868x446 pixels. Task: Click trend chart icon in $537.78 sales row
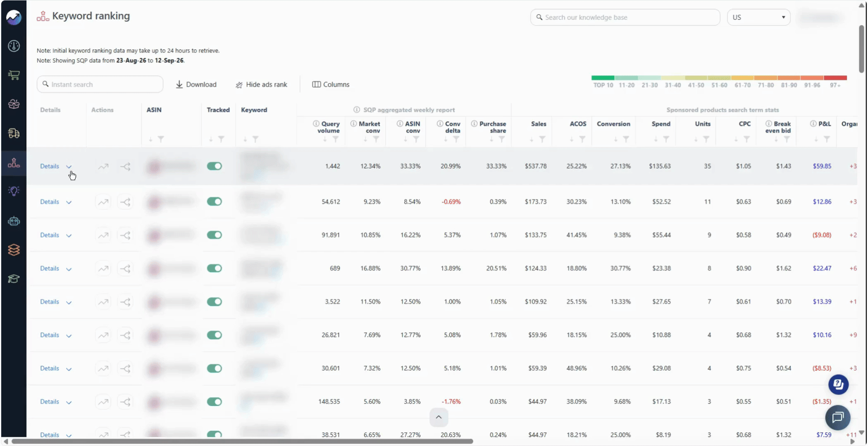point(103,166)
